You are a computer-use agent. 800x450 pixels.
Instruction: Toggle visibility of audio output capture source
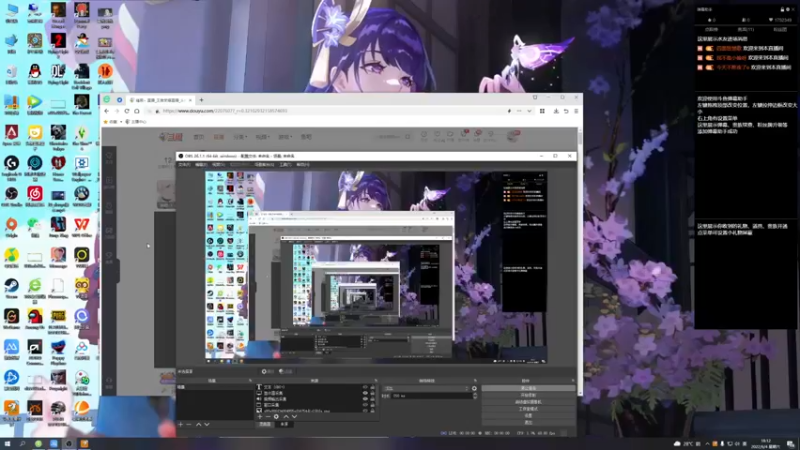pos(365,398)
